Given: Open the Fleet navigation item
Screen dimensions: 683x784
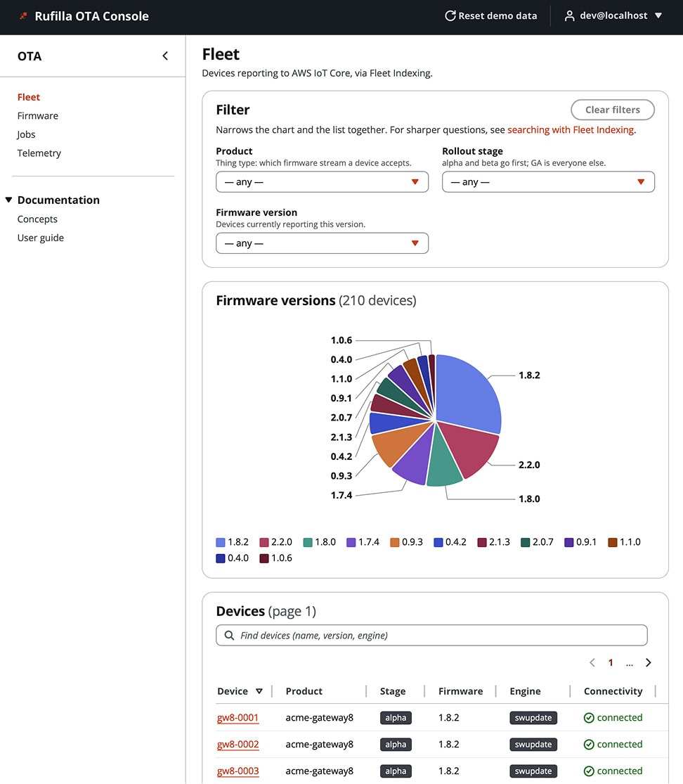Looking at the screenshot, I should (x=29, y=97).
